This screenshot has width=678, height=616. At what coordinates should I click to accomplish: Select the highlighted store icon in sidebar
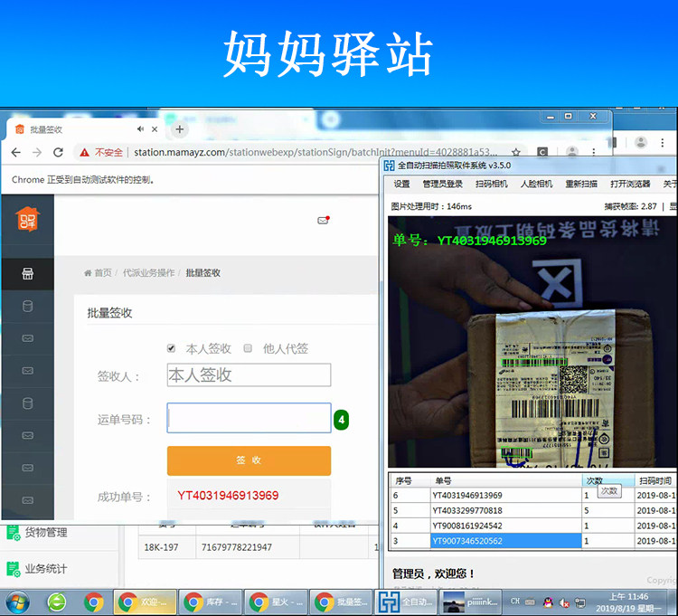[x=28, y=273]
